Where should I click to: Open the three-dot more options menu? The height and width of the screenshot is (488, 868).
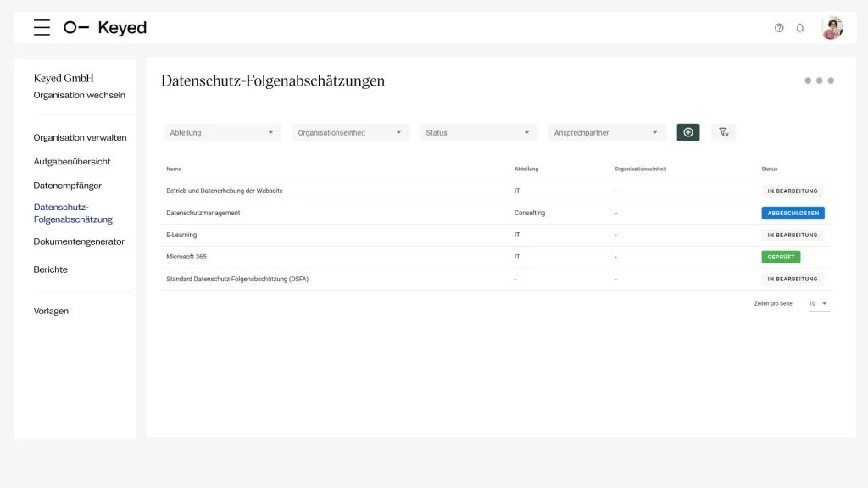(820, 80)
